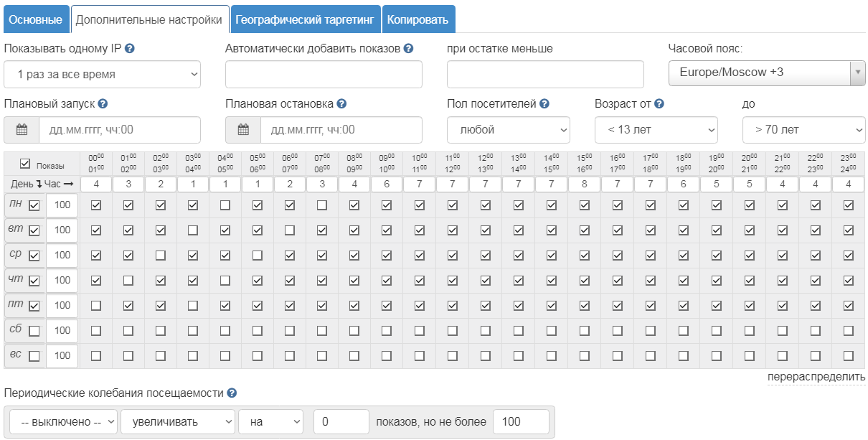
Task: Switch to the Географический таргетинг tab
Action: [x=306, y=19]
